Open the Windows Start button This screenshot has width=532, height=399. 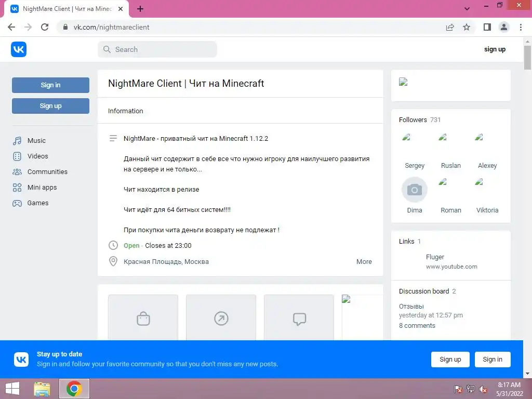[12, 389]
